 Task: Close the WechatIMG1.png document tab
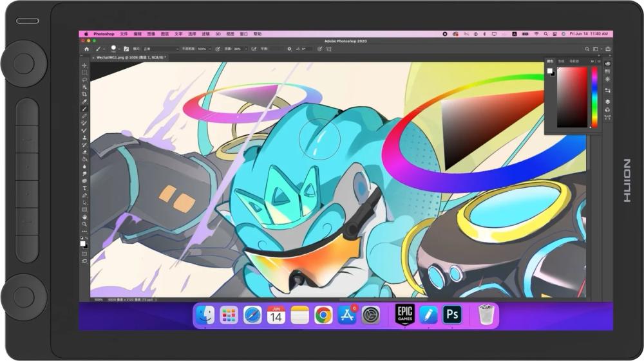click(93, 58)
